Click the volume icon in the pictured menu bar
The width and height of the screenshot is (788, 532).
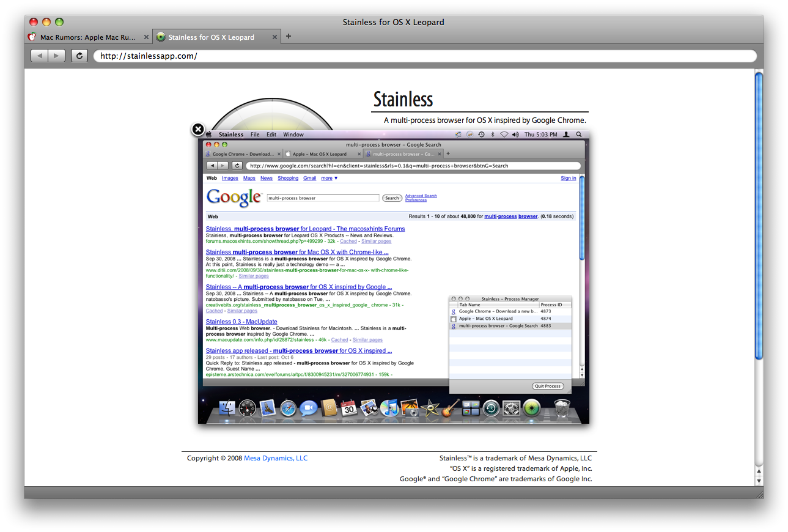[515, 135]
